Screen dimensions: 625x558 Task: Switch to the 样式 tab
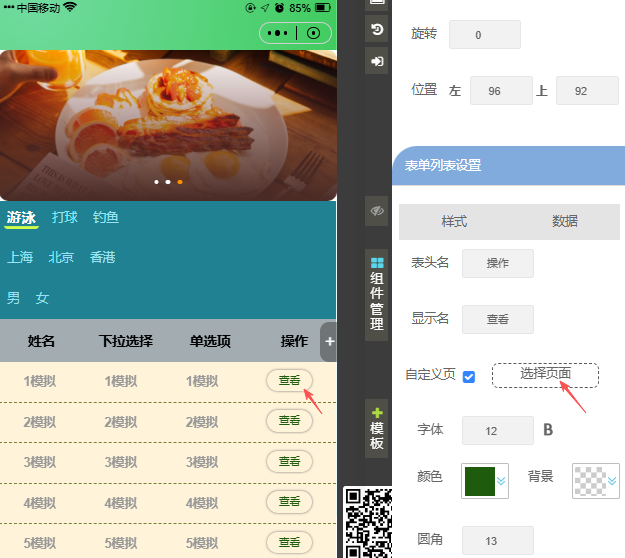coord(454,221)
